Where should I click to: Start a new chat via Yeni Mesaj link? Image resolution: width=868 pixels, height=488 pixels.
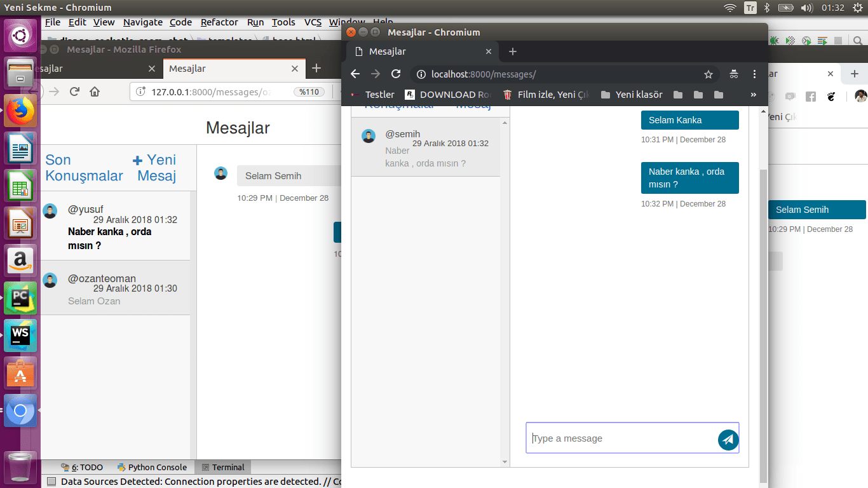click(156, 167)
